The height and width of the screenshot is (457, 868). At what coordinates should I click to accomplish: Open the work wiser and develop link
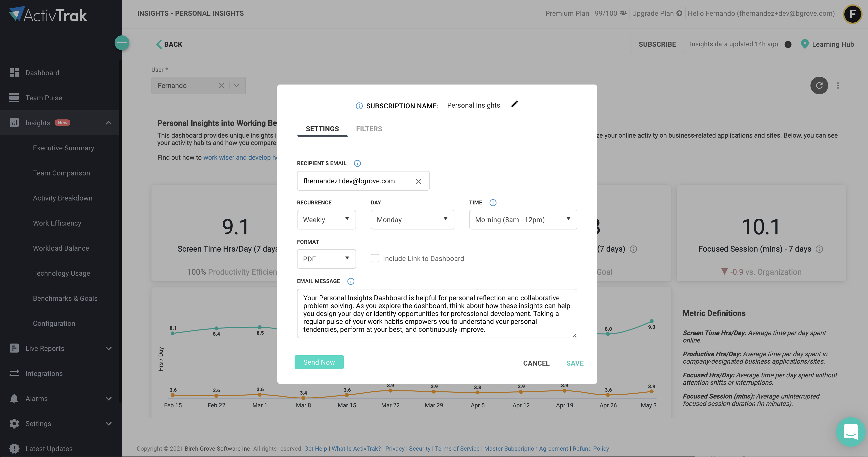pyautogui.click(x=240, y=157)
